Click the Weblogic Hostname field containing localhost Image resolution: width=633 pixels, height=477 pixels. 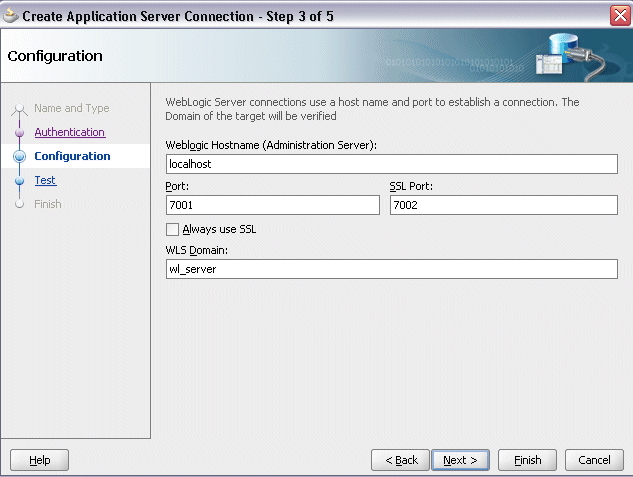[392, 164]
